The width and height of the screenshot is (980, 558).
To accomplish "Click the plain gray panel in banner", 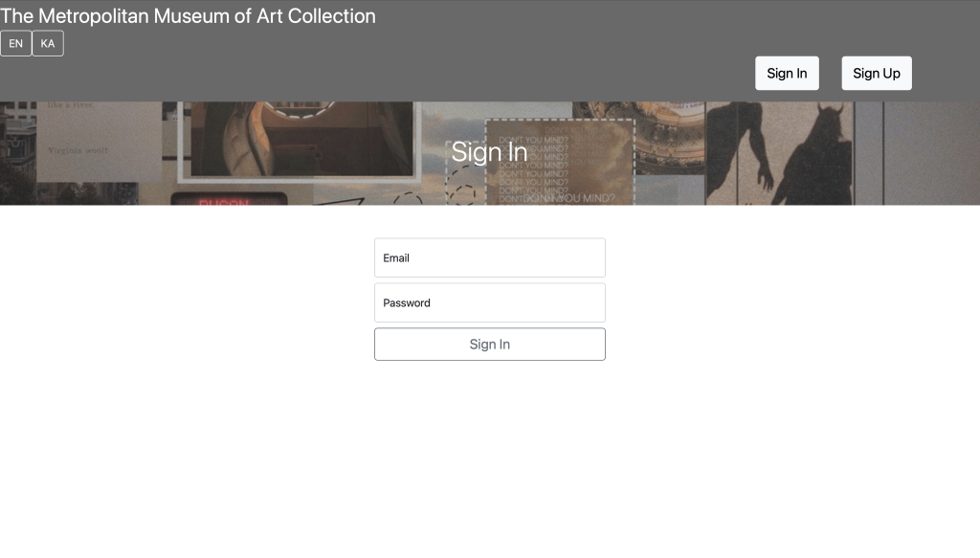I will click(x=931, y=153).
